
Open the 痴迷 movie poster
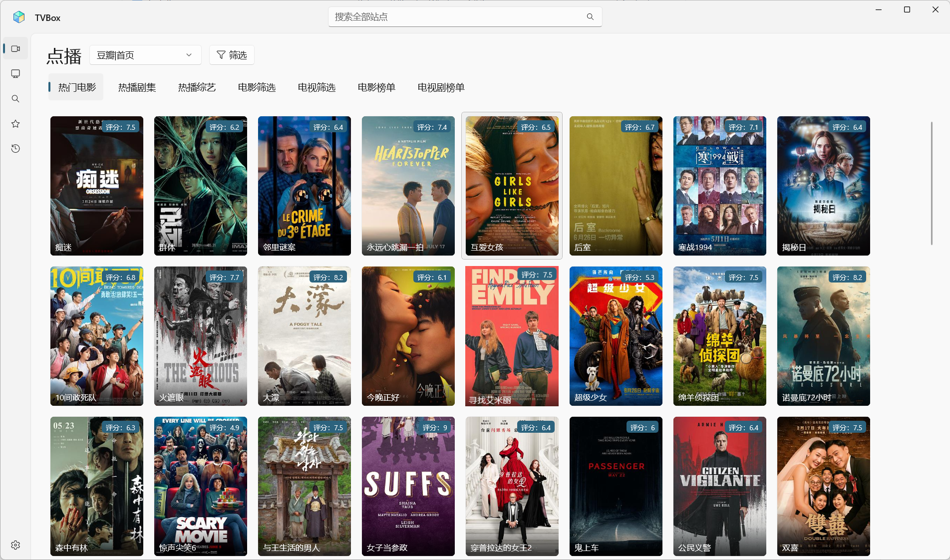(x=97, y=186)
